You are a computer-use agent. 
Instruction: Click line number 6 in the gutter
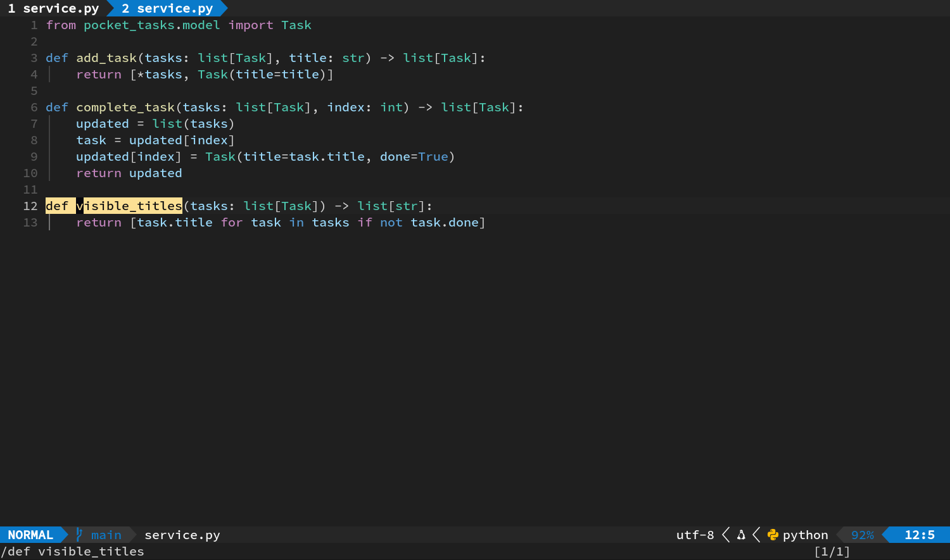[34, 107]
